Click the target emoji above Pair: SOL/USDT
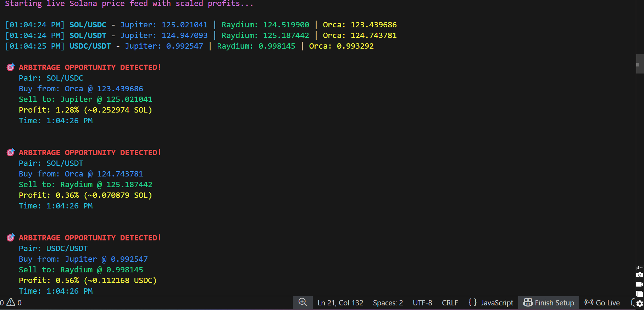 (x=11, y=152)
